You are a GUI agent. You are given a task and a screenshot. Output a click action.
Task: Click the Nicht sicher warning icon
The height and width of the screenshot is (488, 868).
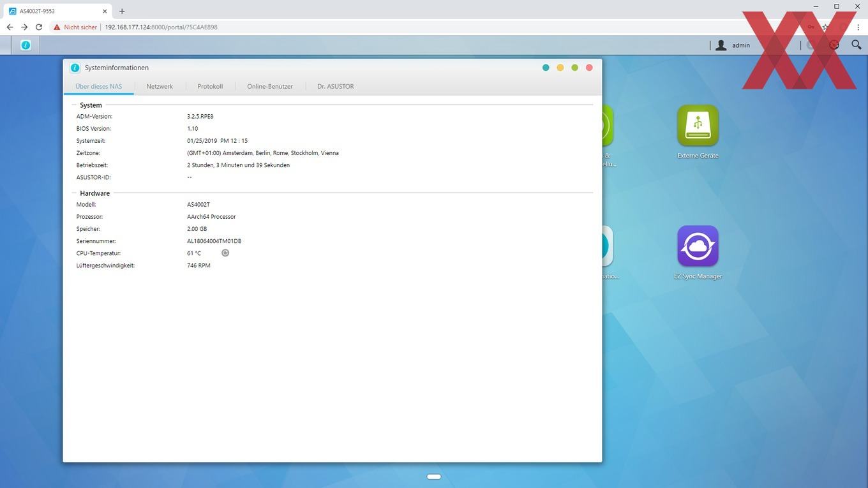coord(57,27)
